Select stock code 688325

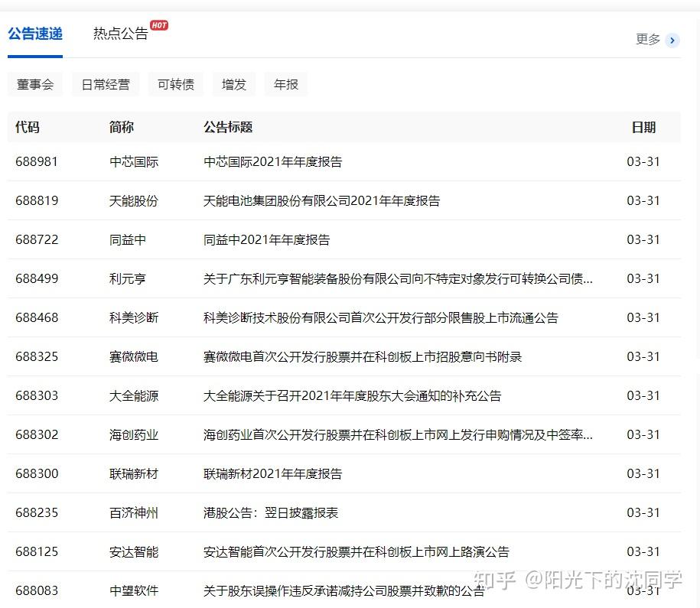[37, 356]
